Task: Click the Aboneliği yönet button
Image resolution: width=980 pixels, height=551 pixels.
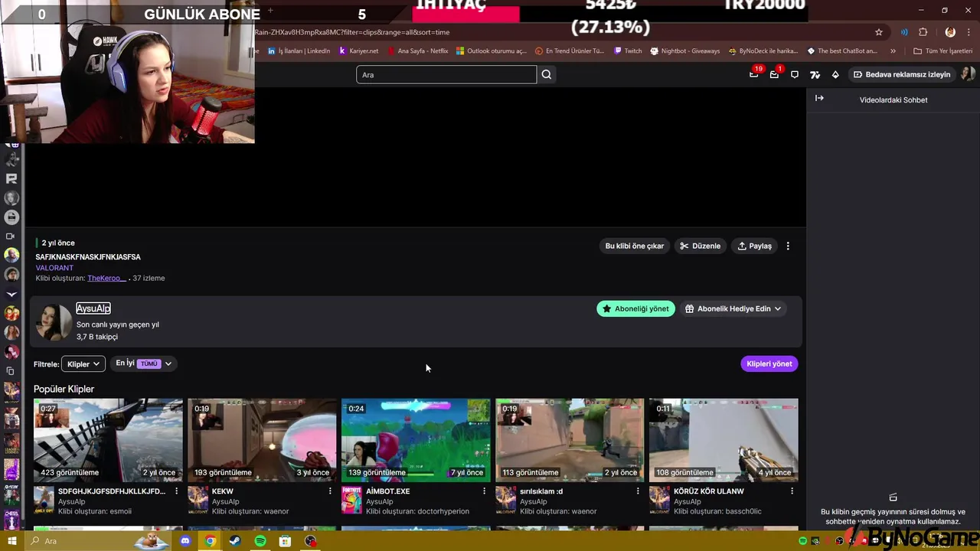Action: click(635, 308)
